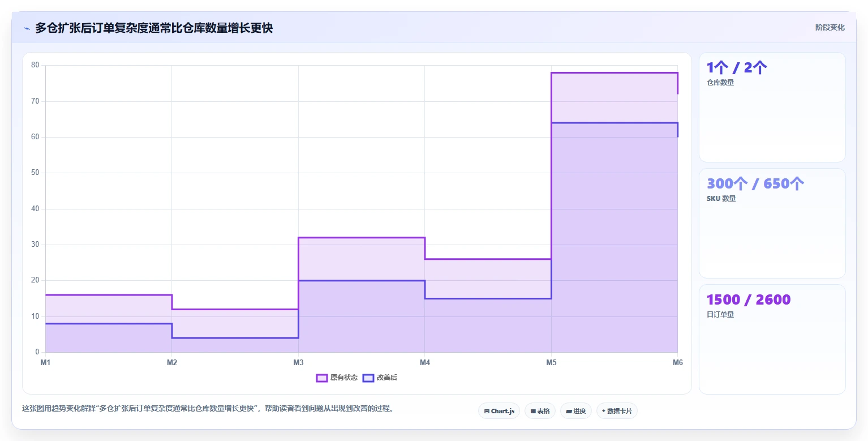Screen dimensions: 868x441
Task: Click the 阶段变化 label in header
Action: point(830,27)
